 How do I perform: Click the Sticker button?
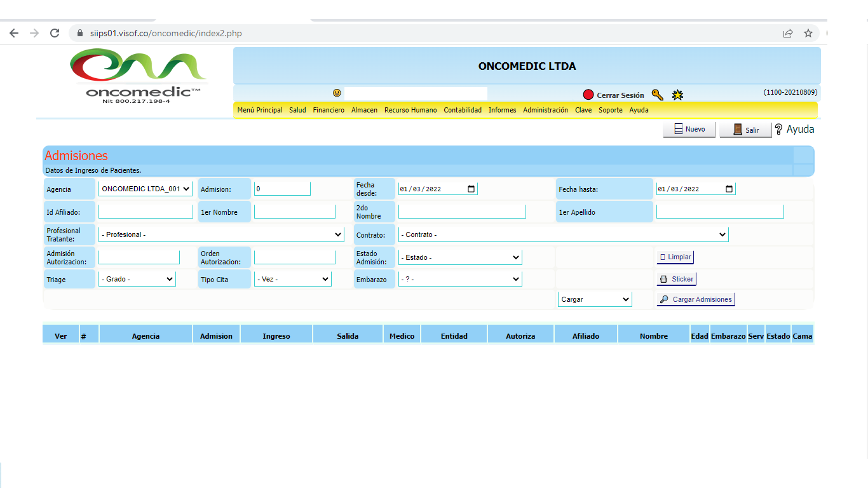[677, 279]
